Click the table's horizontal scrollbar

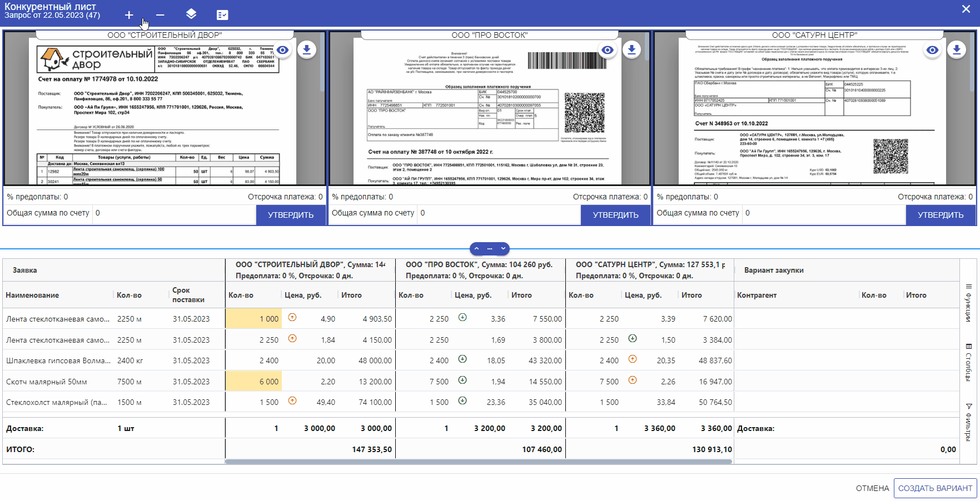point(478,462)
